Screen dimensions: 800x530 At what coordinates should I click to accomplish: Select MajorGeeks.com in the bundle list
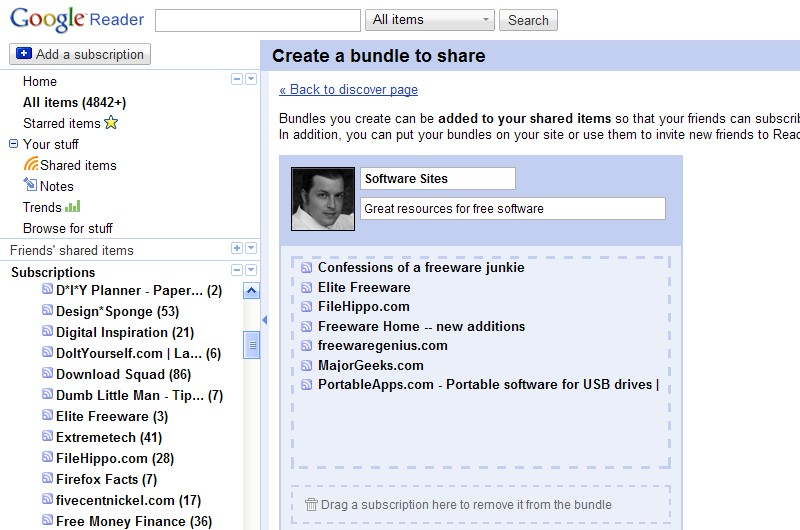pyautogui.click(x=371, y=366)
